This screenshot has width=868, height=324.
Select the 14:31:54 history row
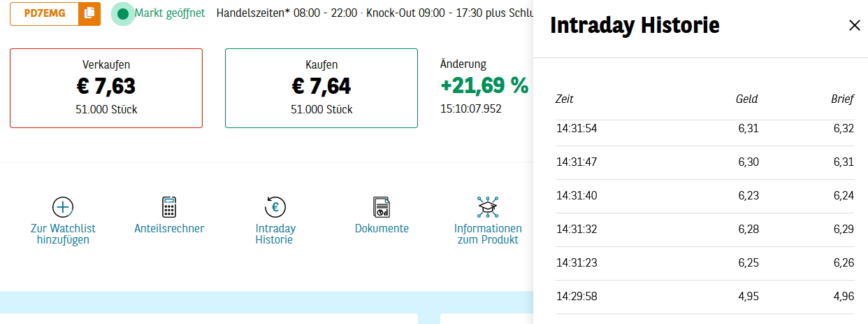point(704,129)
